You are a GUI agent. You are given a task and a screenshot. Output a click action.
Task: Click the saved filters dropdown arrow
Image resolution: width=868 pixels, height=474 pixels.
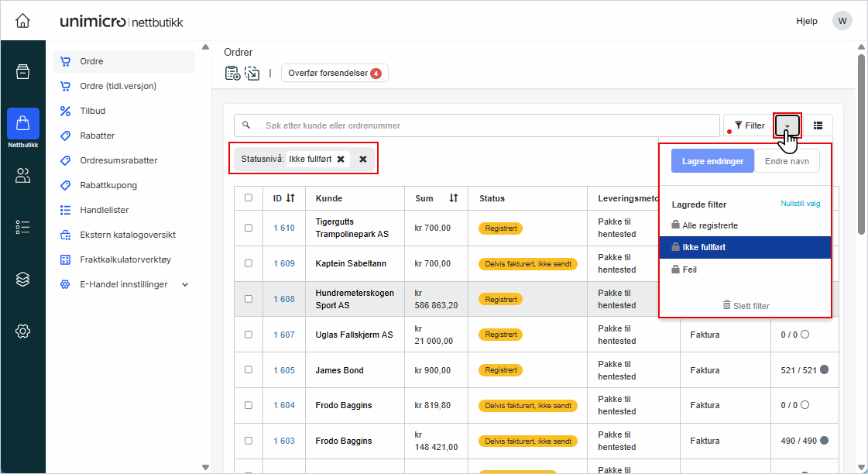tap(787, 125)
